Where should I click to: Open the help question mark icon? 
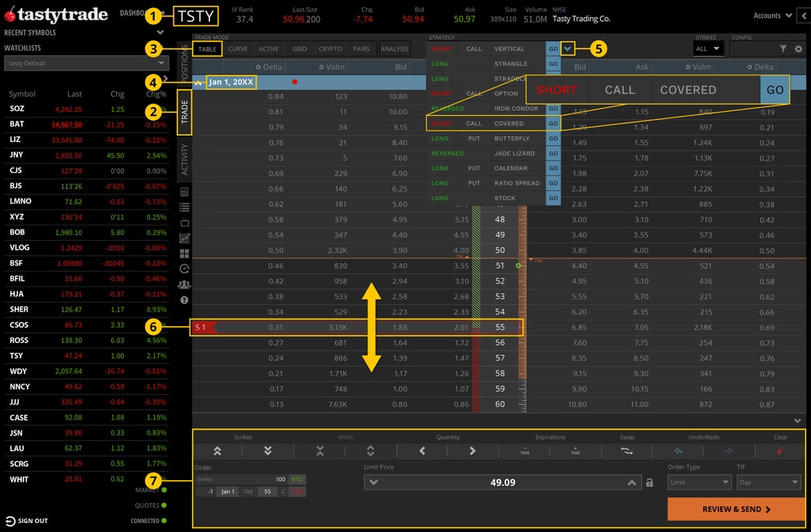(184, 300)
